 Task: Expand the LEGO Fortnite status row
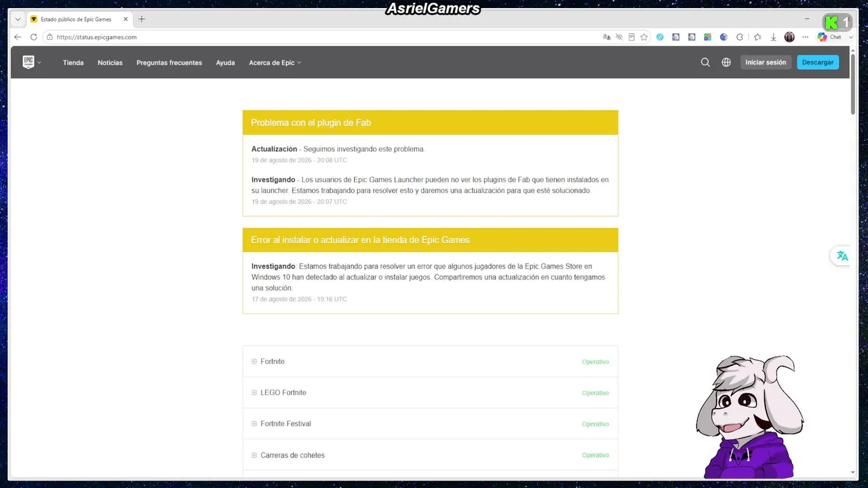click(254, 393)
